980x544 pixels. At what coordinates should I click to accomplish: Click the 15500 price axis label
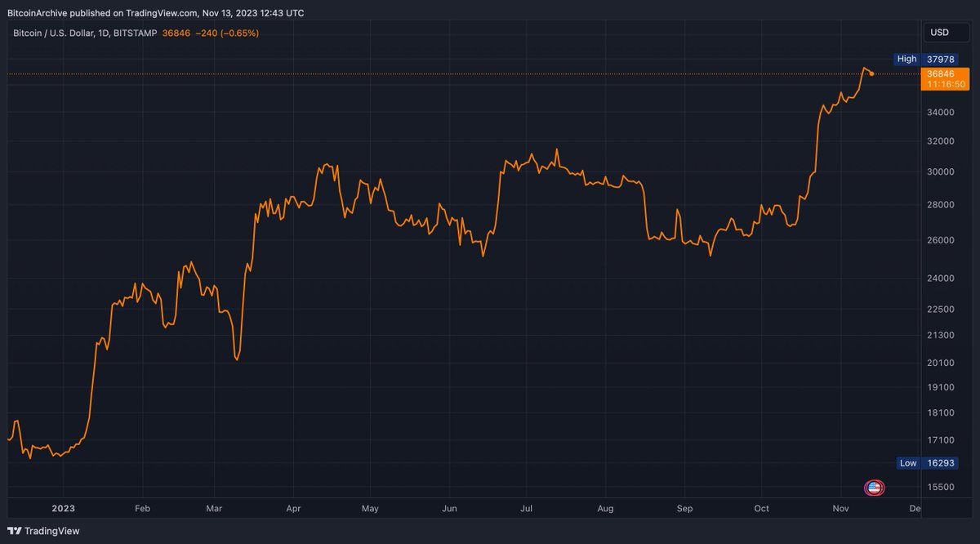click(940, 488)
